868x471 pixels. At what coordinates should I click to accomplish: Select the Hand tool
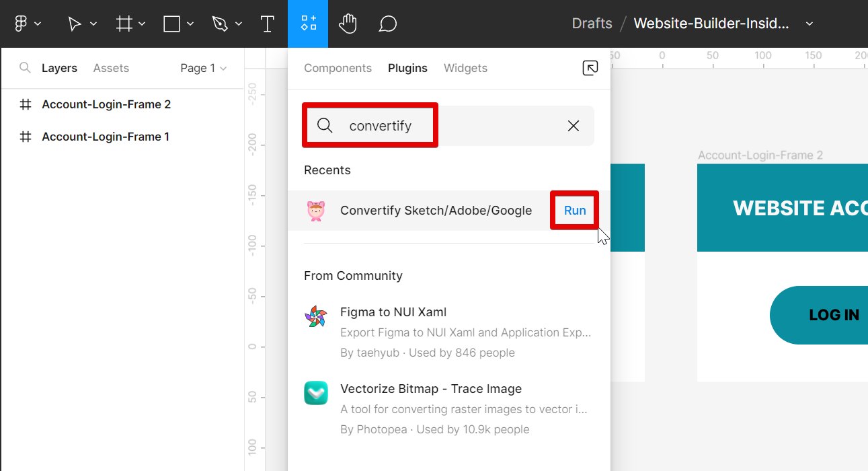(347, 24)
